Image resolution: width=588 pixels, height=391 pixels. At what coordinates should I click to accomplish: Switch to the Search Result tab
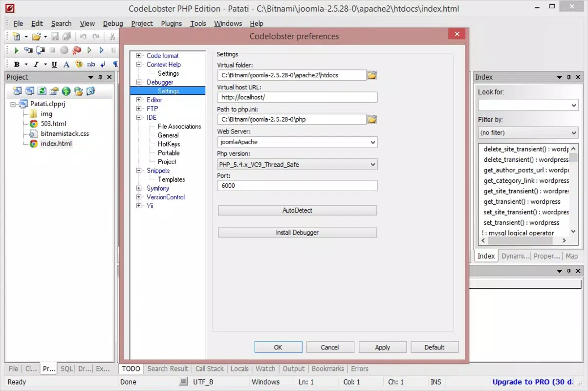pyautogui.click(x=168, y=369)
